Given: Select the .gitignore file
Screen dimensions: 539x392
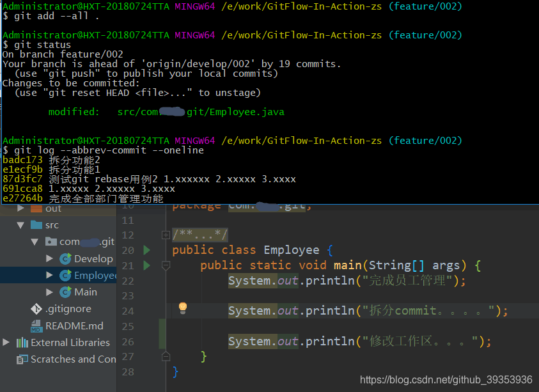Looking at the screenshot, I should (68, 309).
